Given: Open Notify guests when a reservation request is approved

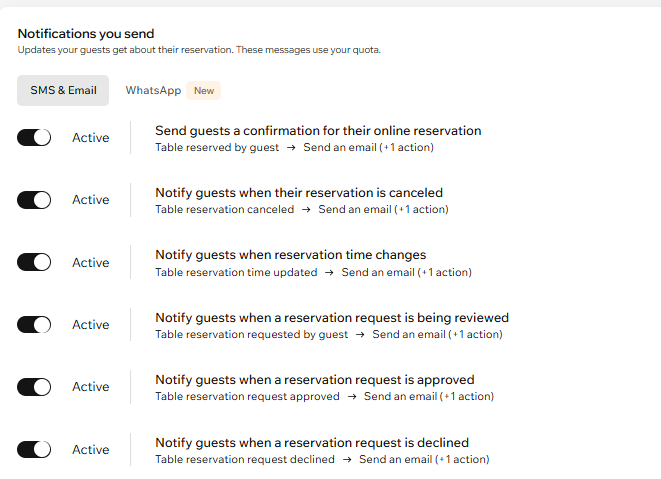Looking at the screenshot, I should [314, 380].
